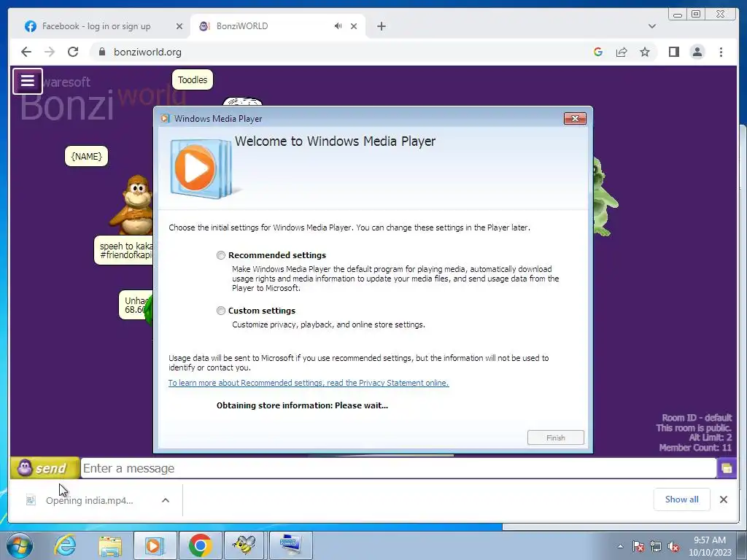Expand india.mp4 download options chevron
The width and height of the screenshot is (747, 560).
(166, 500)
